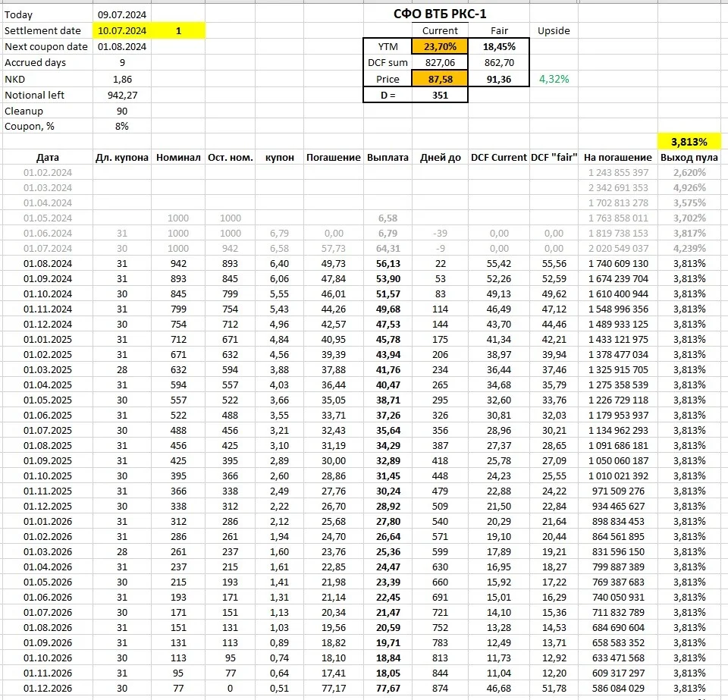The height and width of the screenshot is (700, 728).
Task: Select the title cell СФО ВТБ РКС-1
Action: click(440, 14)
